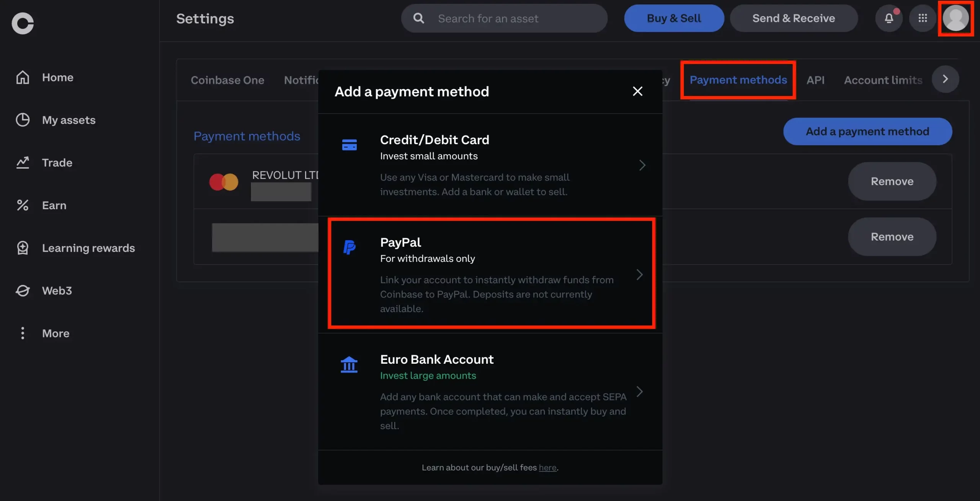This screenshot has height=501, width=980.
Task: Open grid/apps menu icon
Action: (923, 18)
